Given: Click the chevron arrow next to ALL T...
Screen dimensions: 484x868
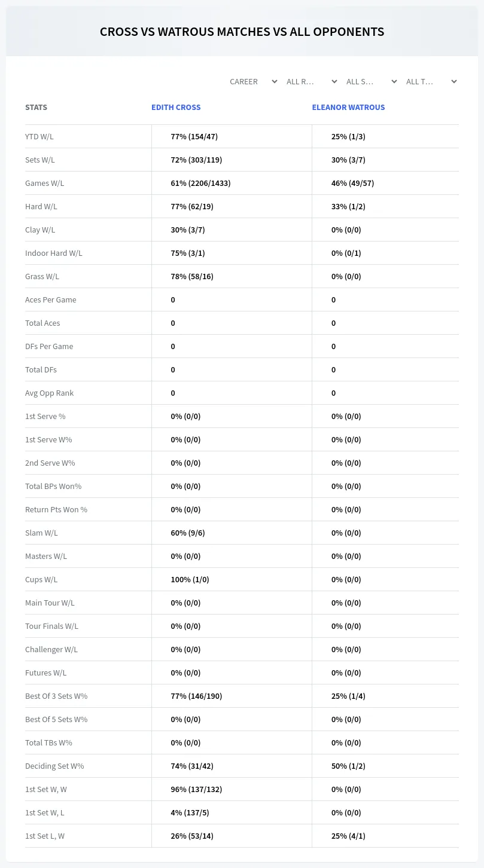Looking at the screenshot, I should click(453, 81).
